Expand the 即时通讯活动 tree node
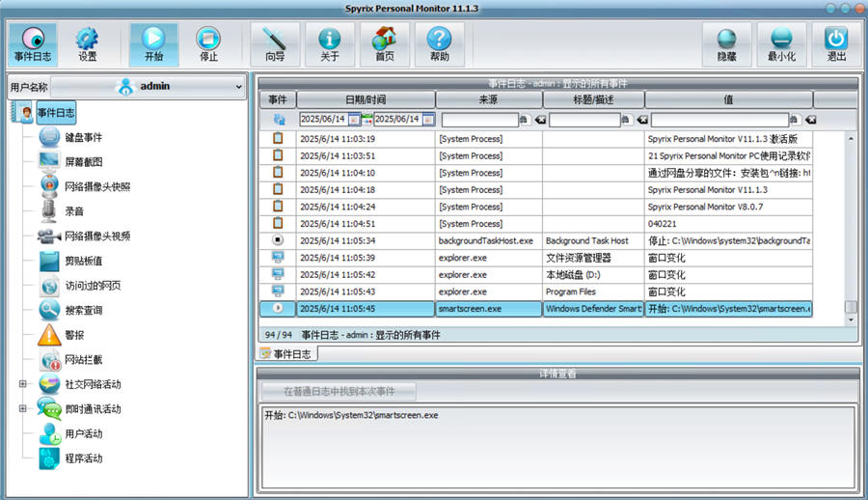 pyautogui.click(x=23, y=408)
